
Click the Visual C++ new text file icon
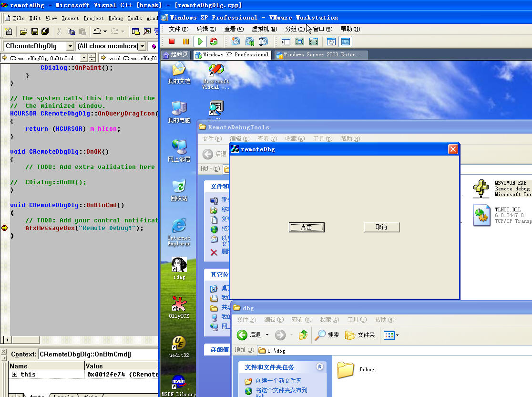pos(9,31)
